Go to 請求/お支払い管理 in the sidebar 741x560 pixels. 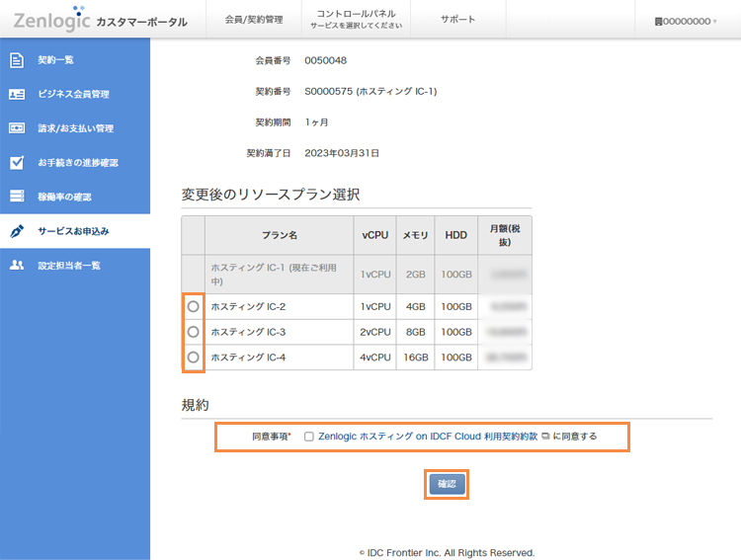[75, 128]
